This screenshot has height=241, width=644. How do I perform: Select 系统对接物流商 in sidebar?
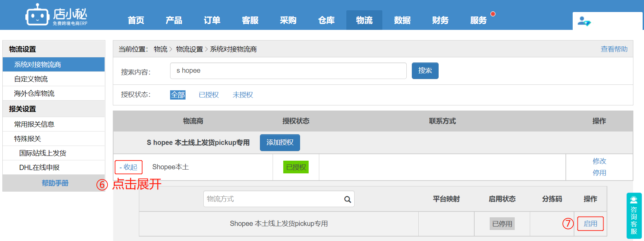point(54,65)
